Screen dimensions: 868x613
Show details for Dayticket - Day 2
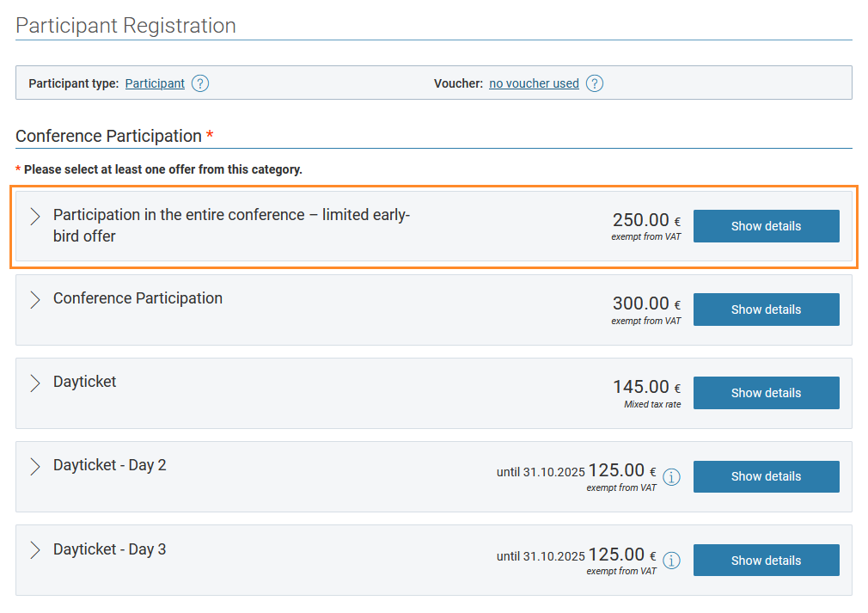pos(766,476)
